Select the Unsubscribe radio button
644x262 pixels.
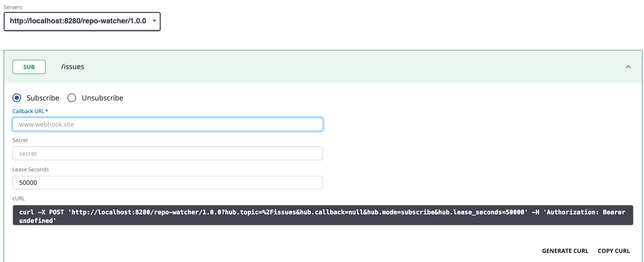[72, 98]
